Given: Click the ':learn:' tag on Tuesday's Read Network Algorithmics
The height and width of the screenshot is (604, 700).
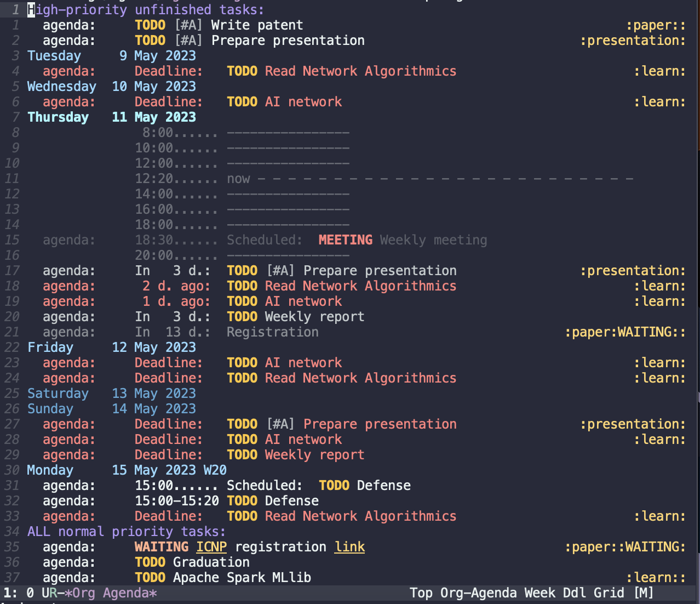Looking at the screenshot, I should (659, 71).
